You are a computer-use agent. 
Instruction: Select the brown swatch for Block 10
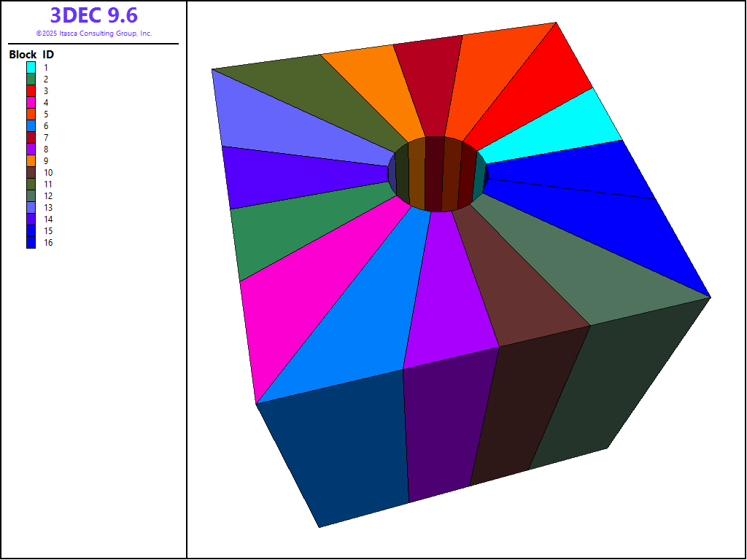pos(31,172)
